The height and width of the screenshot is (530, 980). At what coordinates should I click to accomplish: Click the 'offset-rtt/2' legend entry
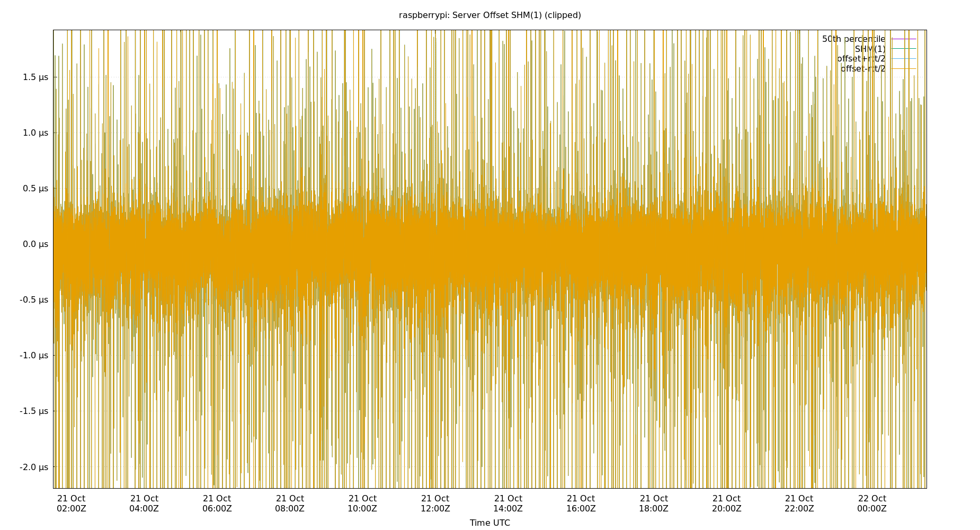click(x=862, y=69)
